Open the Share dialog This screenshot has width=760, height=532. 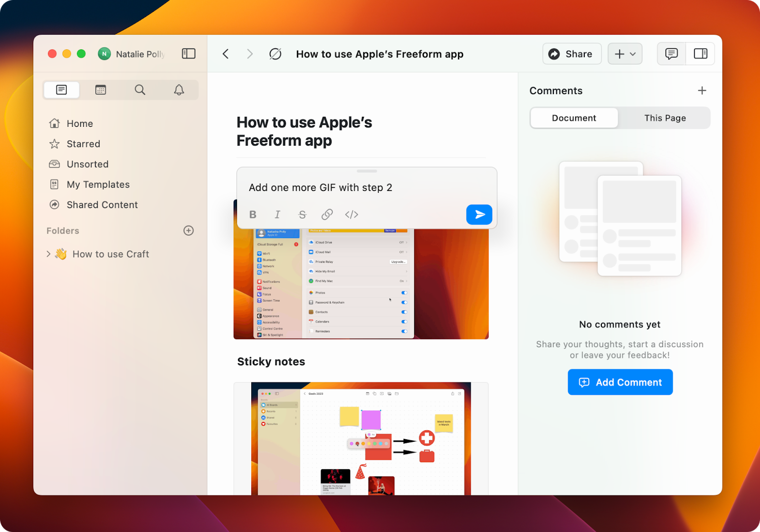571,54
